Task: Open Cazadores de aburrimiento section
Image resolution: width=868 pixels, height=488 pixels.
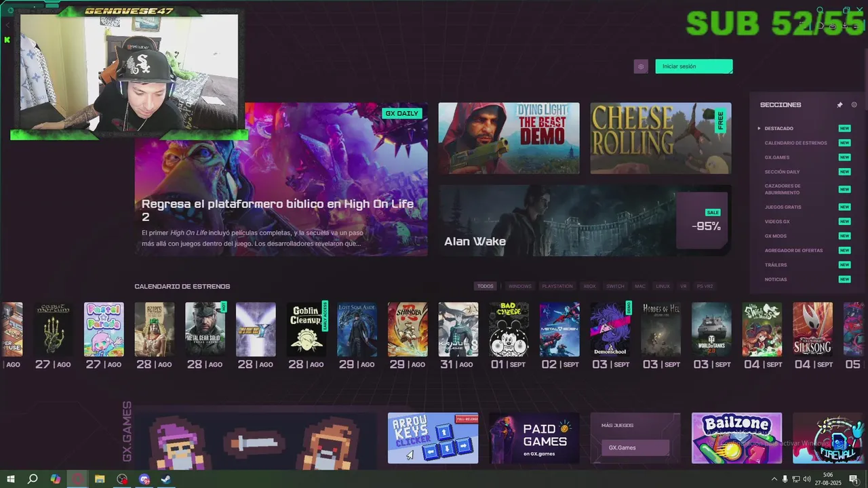Action: pyautogui.click(x=783, y=189)
